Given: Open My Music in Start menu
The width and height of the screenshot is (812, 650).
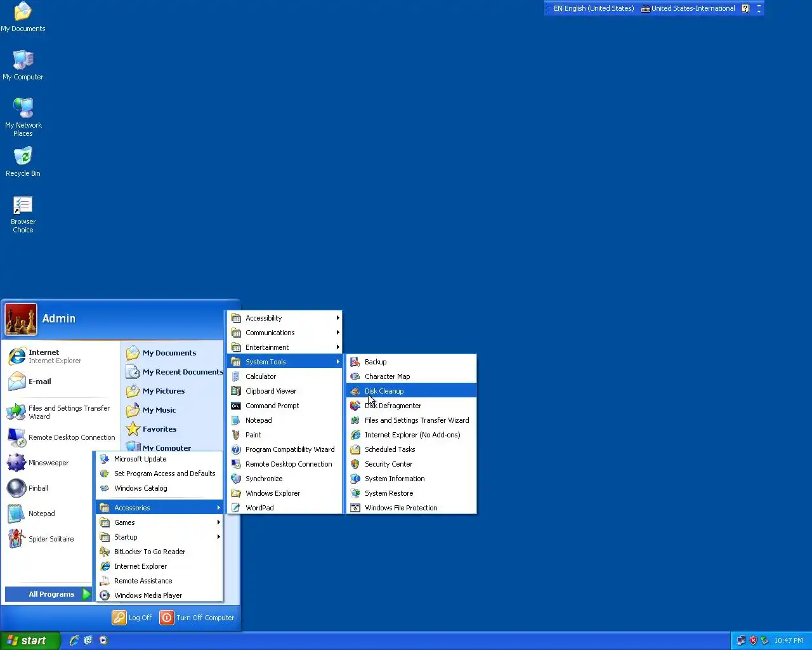Looking at the screenshot, I should [174, 410].
